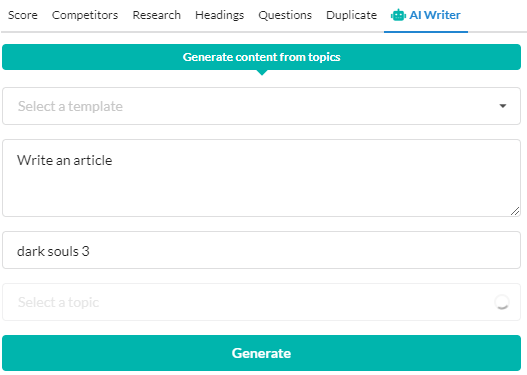The width and height of the screenshot is (527, 375).
Task: Grab the textarea resize handle corner
Action: [515, 211]
